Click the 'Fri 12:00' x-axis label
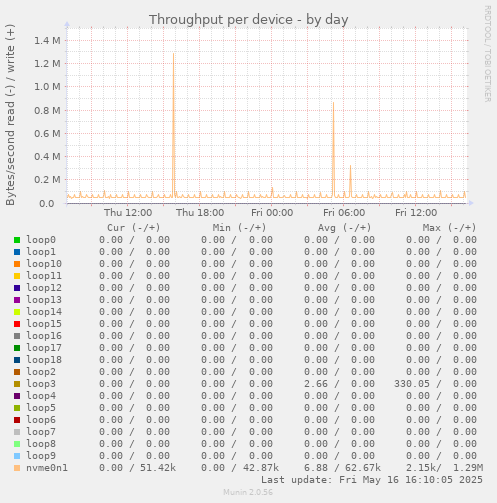This screenshot has width=497, height=503. pyautogui.click(x=416, y=213)
